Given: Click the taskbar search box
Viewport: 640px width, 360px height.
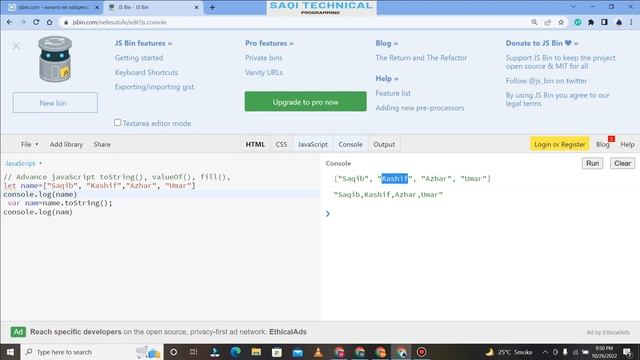Looking at the screenshot, I should pyautogui.click(x=92, y=352).
